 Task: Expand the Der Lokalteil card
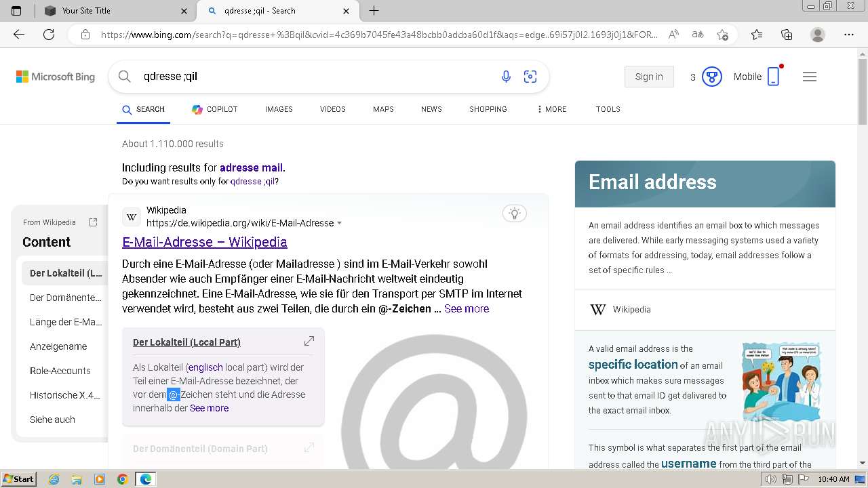click(x=309, y=341)
